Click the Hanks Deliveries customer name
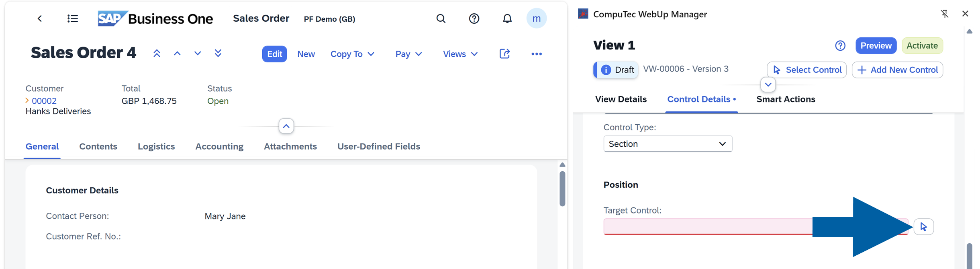Viewport: 980px width, 269px height. [x=58, y=111]
